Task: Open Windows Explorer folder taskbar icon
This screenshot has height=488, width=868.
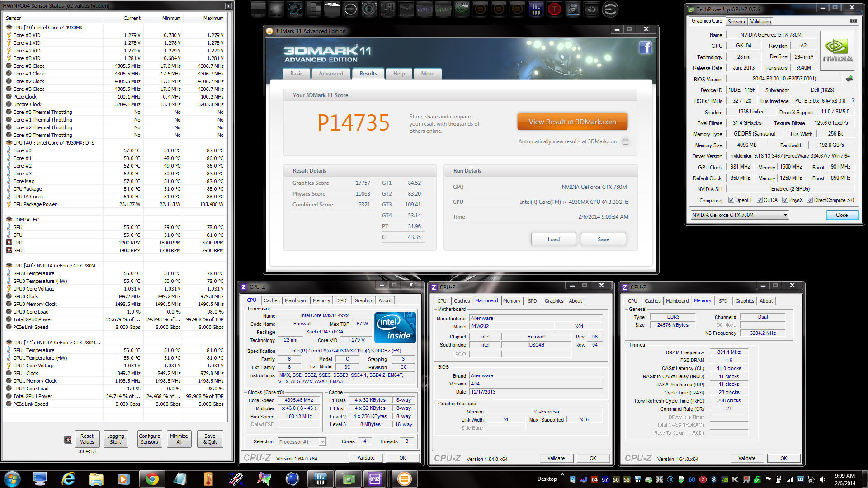Action: pos(96,479)
